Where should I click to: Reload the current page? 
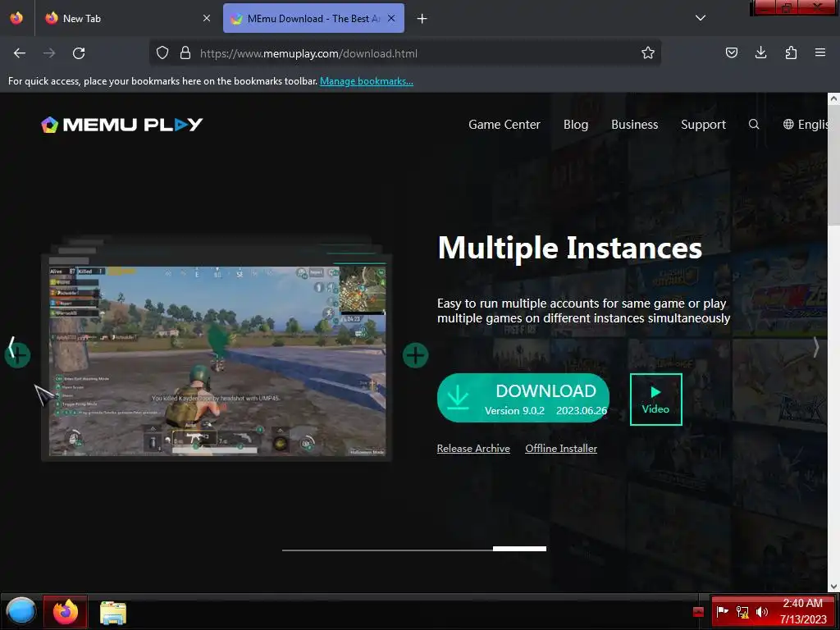point(79,53)
